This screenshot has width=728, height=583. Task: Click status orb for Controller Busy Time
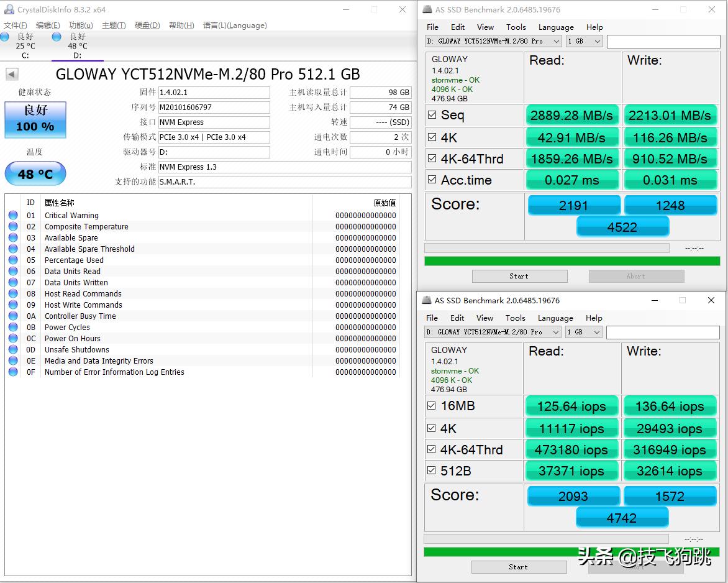tap(13, 315)
